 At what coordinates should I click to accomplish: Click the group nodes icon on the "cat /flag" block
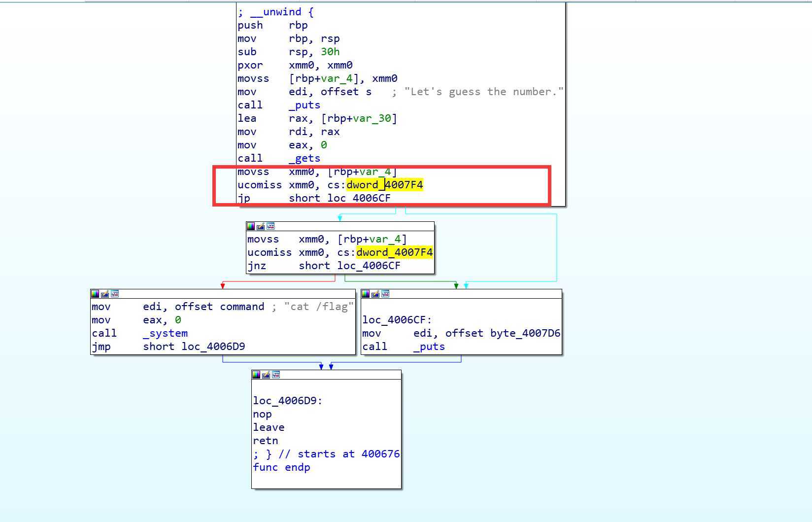pos(115,294)
